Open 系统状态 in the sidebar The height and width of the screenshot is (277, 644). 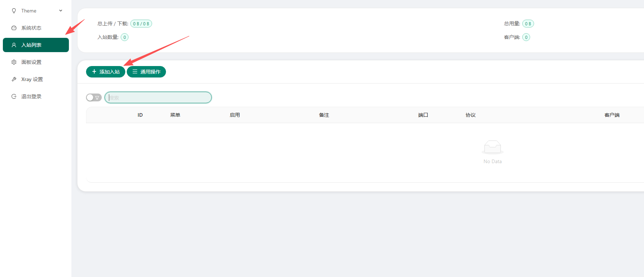point(31,28)
